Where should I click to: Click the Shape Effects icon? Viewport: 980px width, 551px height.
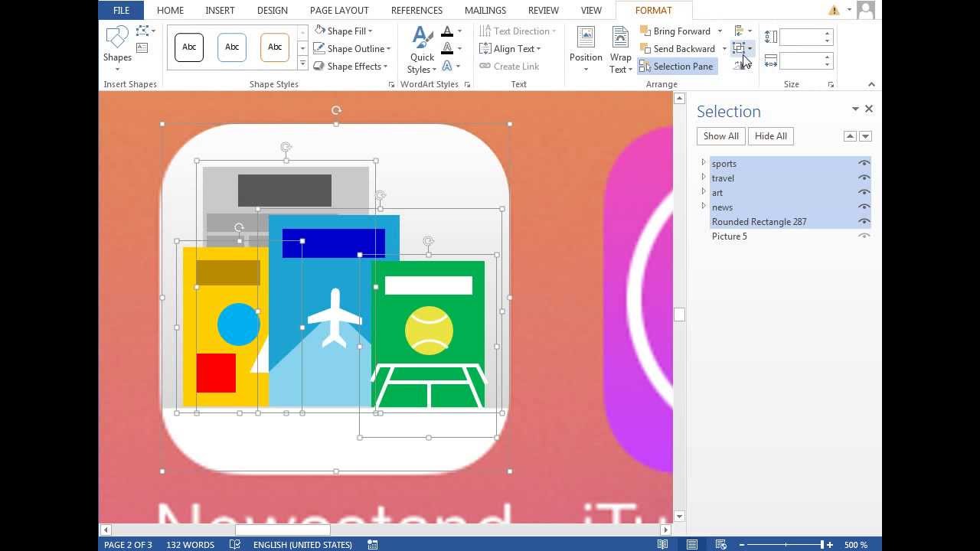[x=319, y=66]
